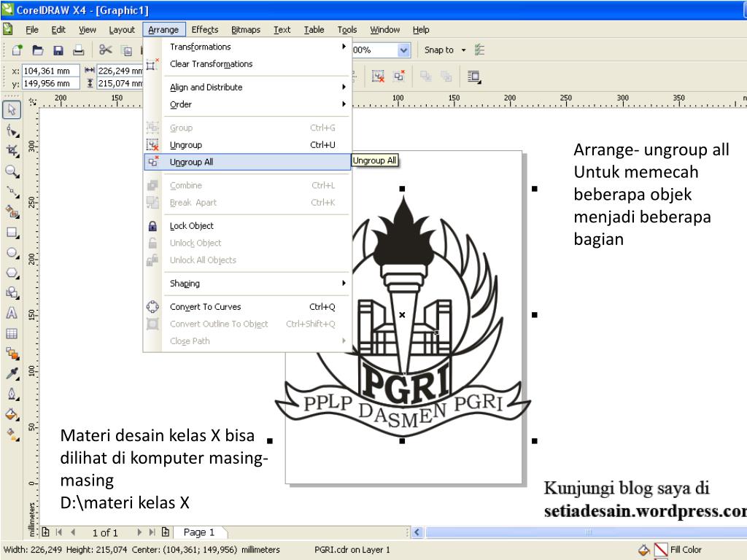Image resolution: width=747 pixels, height=560 pixels.
Task: Click Ungroup All icon on the property bar
Action: tap(399, 76)
